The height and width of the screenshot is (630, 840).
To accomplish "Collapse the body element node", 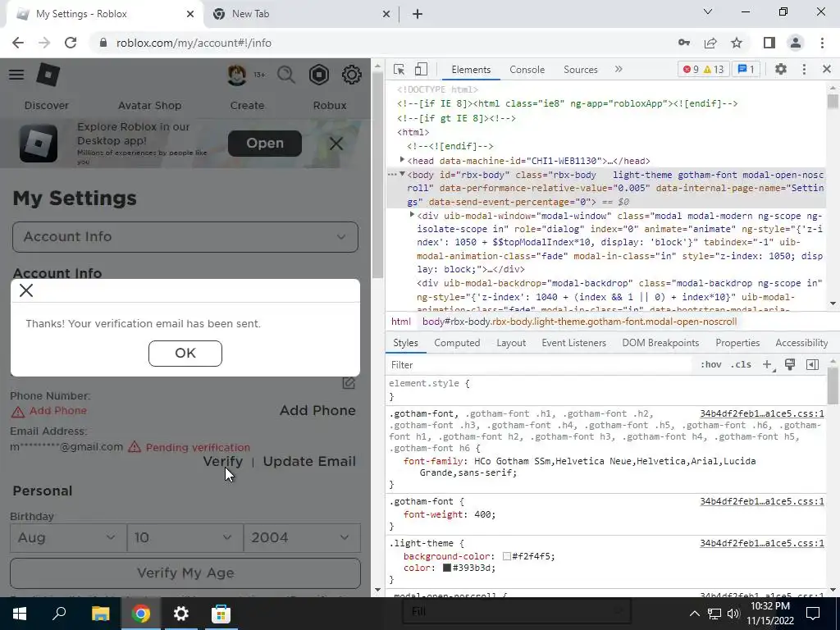I will (x=402, y=174).
